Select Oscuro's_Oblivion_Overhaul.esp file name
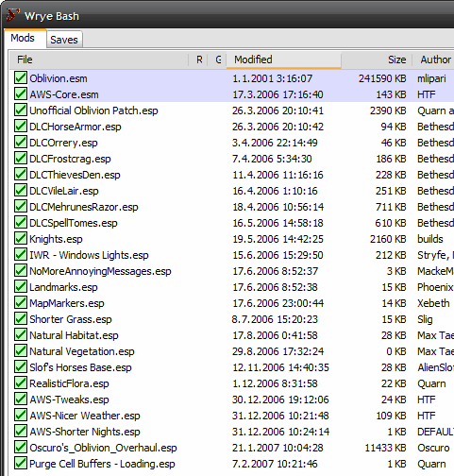 pyautogui.click(x=103, y=448)
